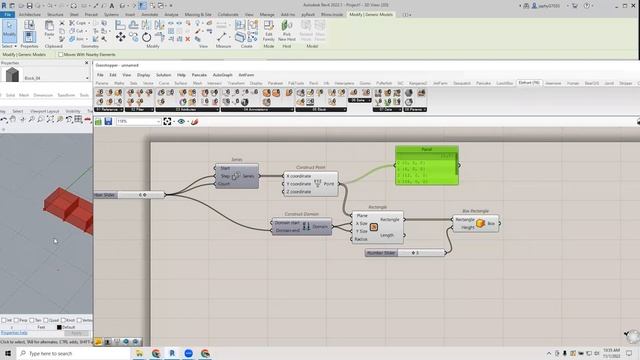Viewport: 640px width, 360px height.
Task: Open file icon on Grasshopper canvas toolbar
Action: coord(98,122)
